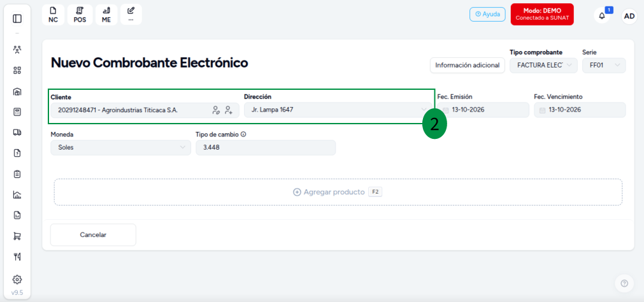Open the Moneda Soles dropdown
This screenshot has height=302, width=644.
[121, 148]
